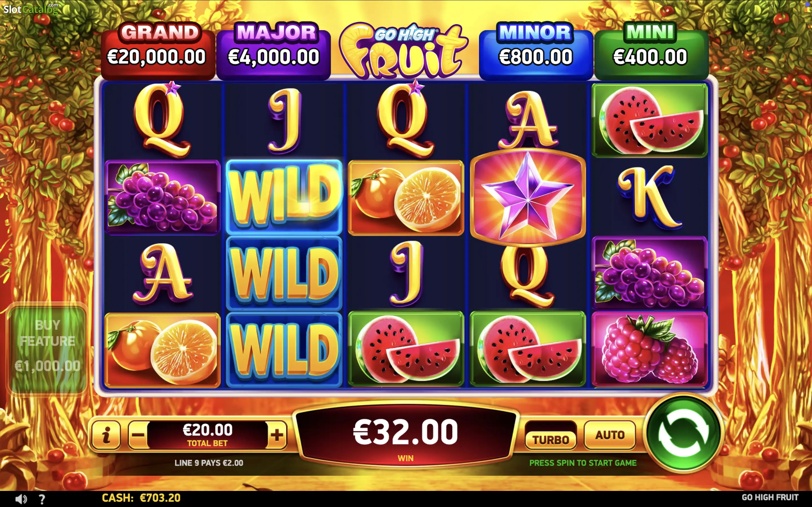Open the SlotCatalog.com watermark link

[31, 9]
